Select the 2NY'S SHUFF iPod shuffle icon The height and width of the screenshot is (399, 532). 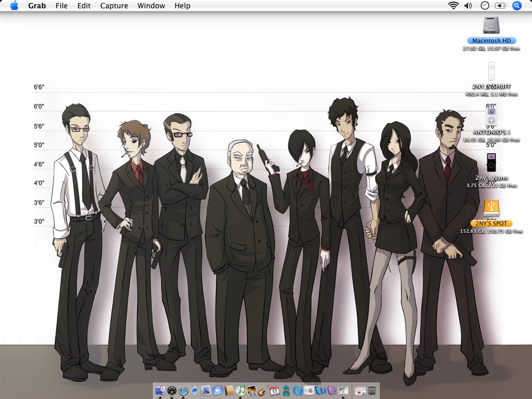pos(491,71)
